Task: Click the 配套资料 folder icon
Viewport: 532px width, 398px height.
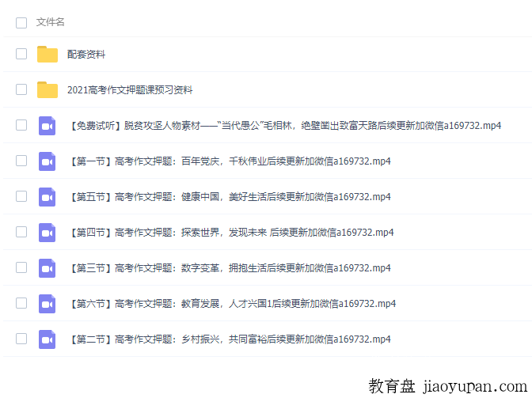Action: [47, 55]
